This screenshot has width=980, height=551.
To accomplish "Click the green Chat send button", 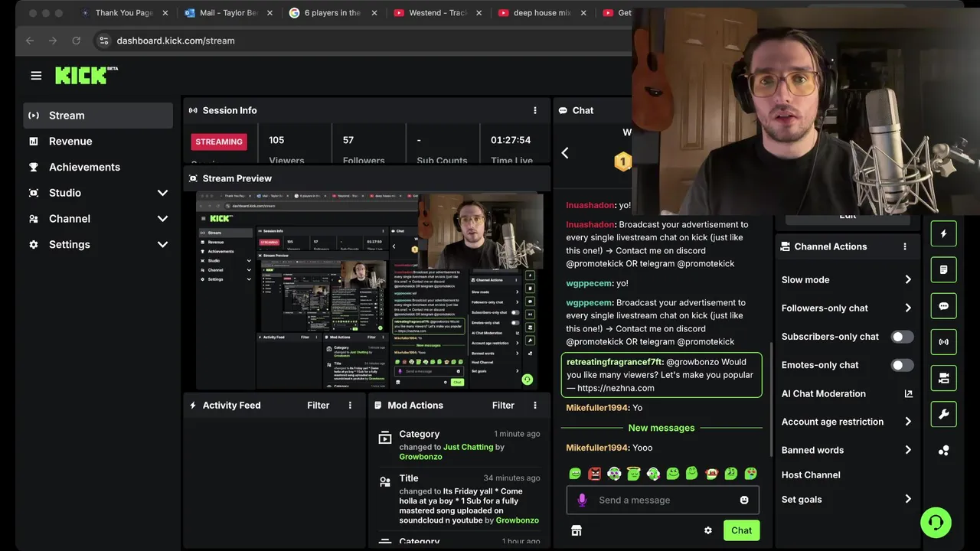I will point(741,530).
